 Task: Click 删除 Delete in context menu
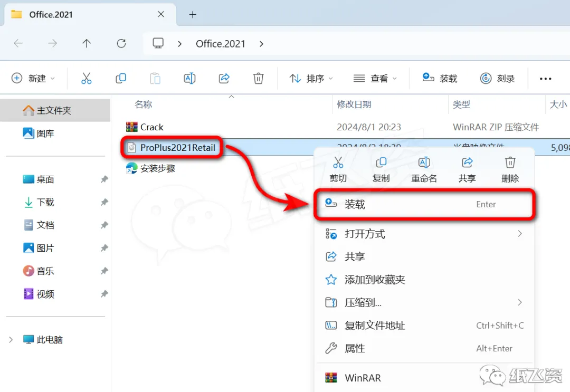[x=510, y=170]
